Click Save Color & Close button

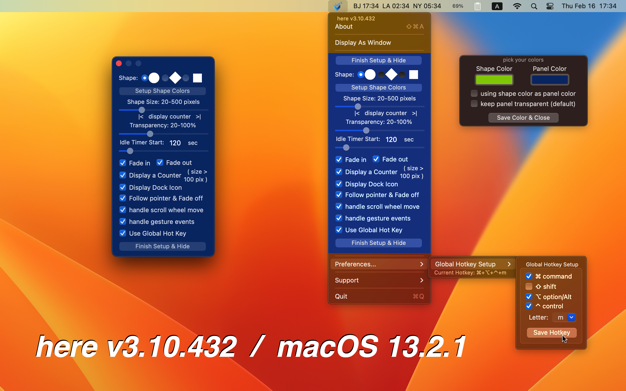click(x=523, y=118)
